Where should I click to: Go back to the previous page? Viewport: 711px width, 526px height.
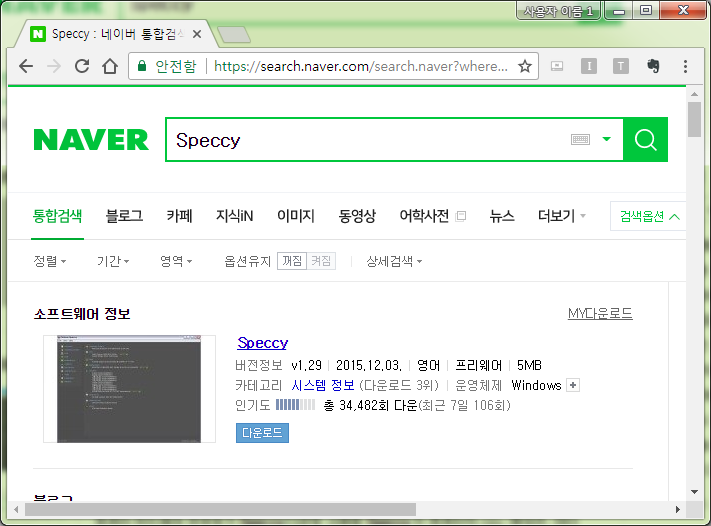(26, 67)
